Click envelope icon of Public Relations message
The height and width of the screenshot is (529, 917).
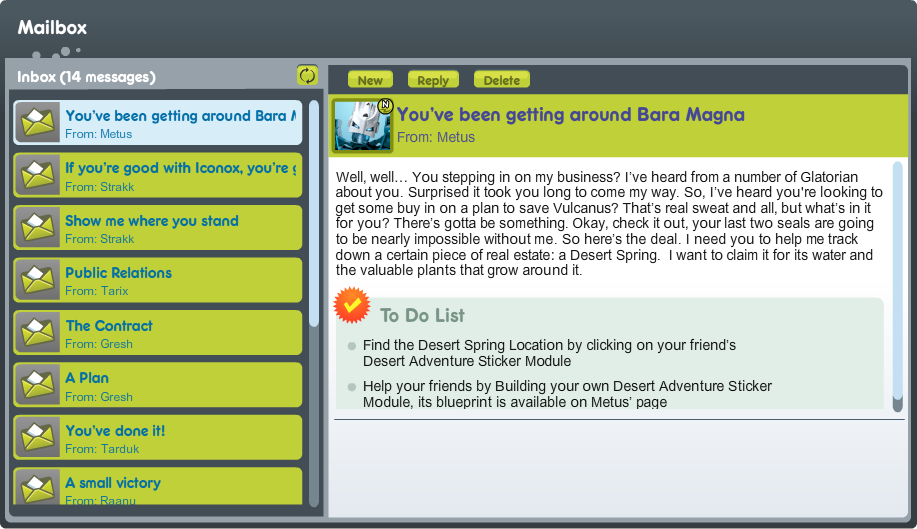click(38, 280)
